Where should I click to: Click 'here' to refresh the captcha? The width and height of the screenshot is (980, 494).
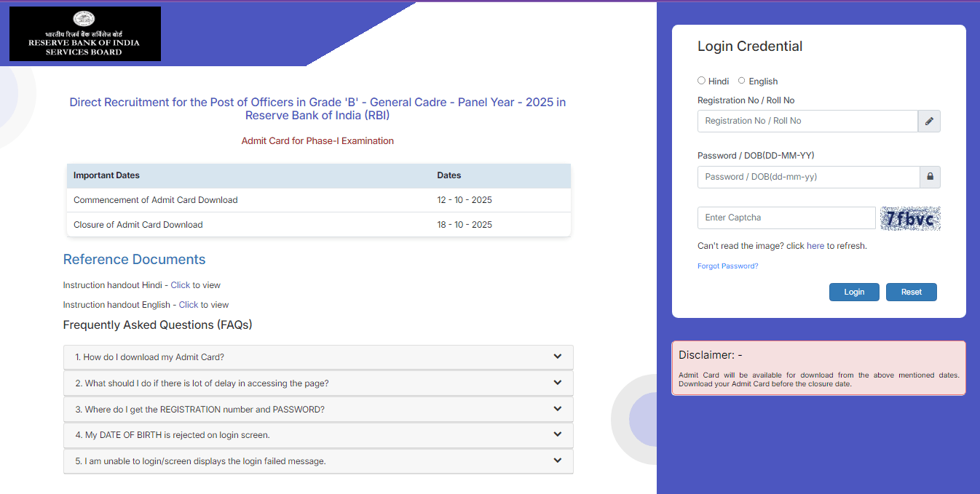click(815, 246)
